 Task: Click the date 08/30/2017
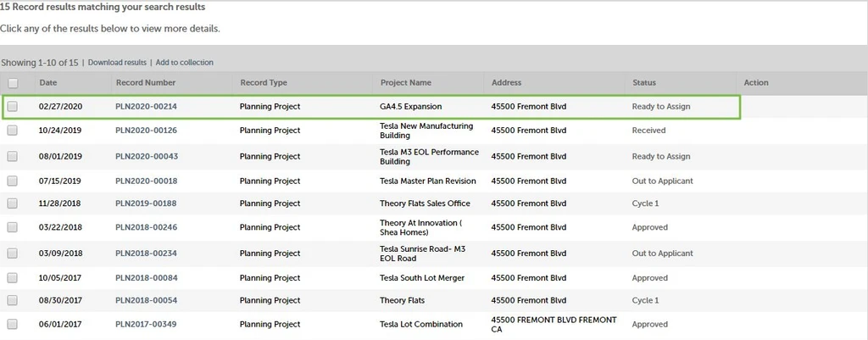[60, 300]
